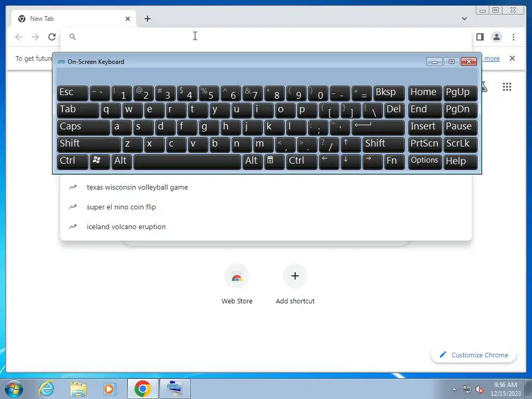Click the down arrow key on keyboard
This screenshot has width=532, height=399.
[351, 162]
